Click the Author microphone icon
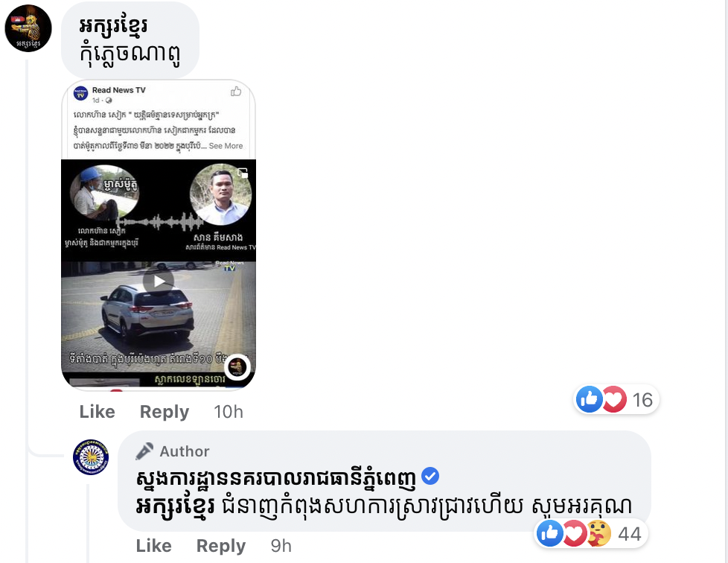This screenshot has width=728, height=563. [144, 451]
